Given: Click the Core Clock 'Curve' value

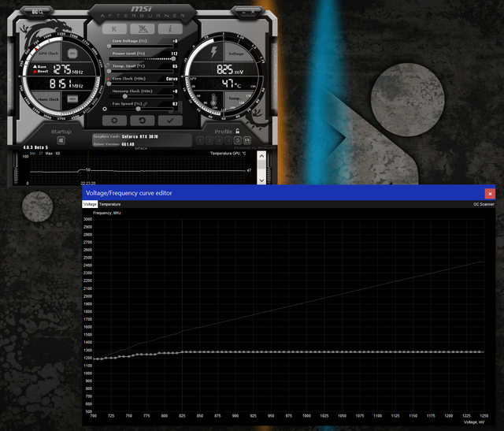Looking at the screenshot, I should 172,79.
